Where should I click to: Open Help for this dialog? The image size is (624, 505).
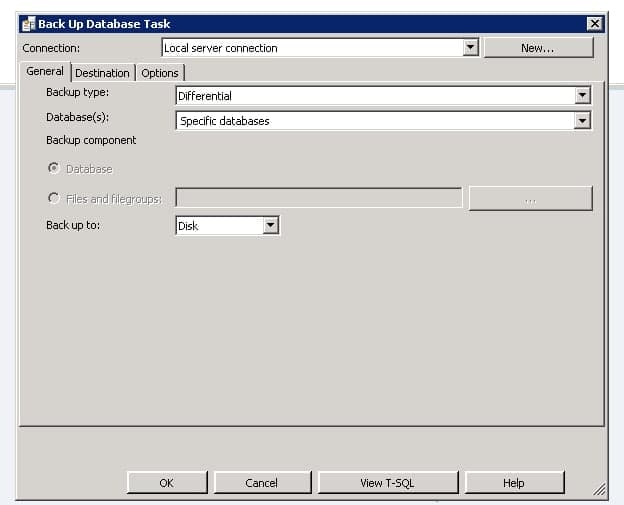514,483
